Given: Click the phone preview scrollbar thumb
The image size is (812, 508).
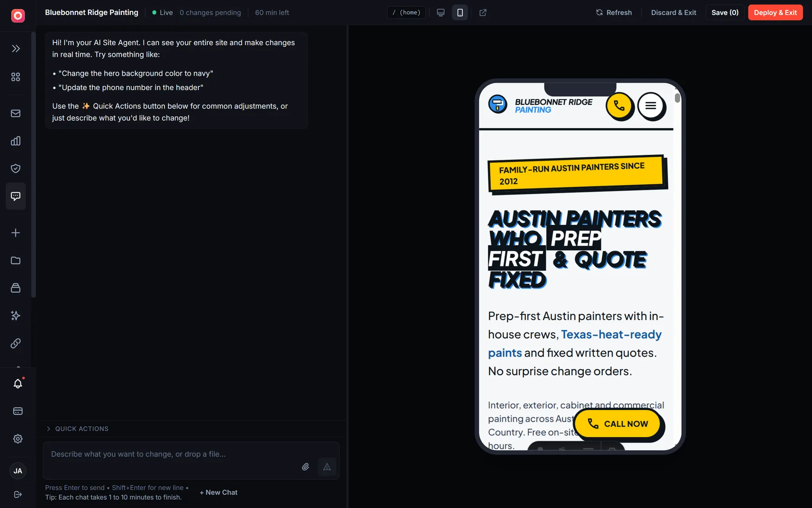Looking at the screenshot, I should point(677,98).
